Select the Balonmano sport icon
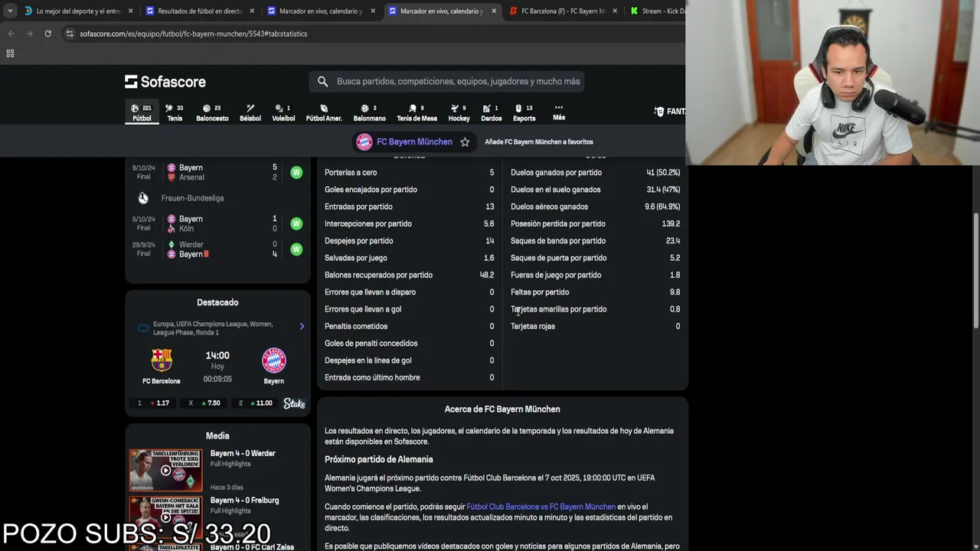Screen dimensions: 980x551 pos(369,112)
